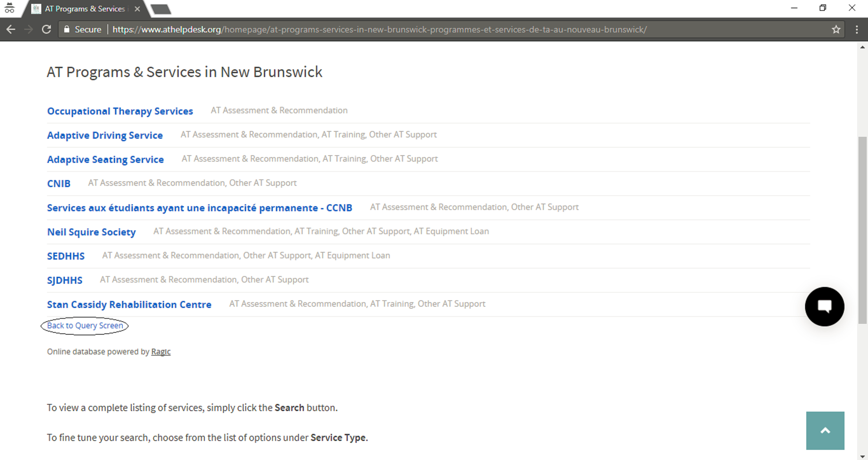Open the SEDHHS link
This screenshot has height=460, width=868.
(x=66, y=256)
